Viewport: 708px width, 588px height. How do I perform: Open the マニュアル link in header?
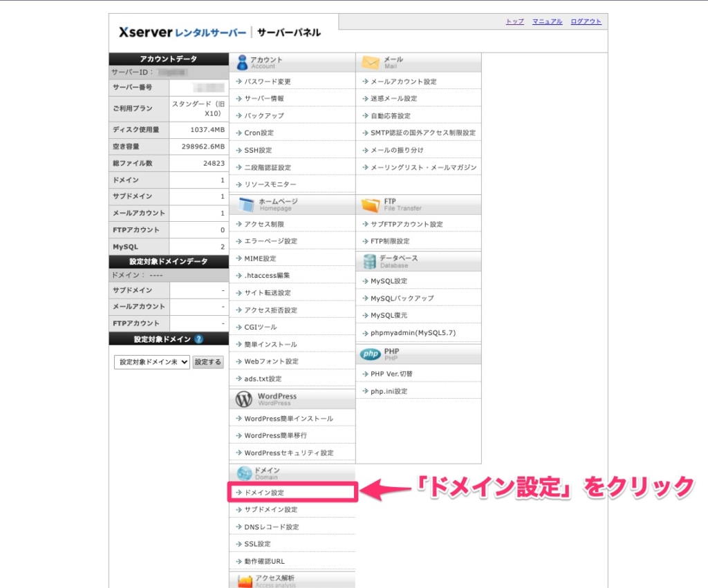coord(547,21)
